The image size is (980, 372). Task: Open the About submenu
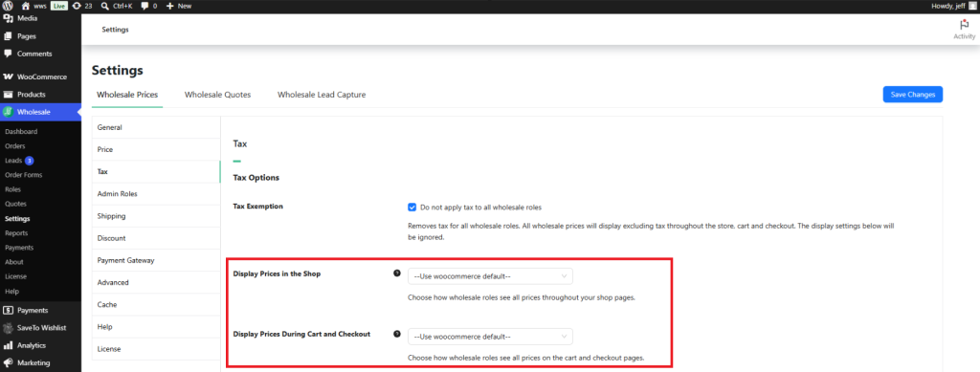coord(13,262)
